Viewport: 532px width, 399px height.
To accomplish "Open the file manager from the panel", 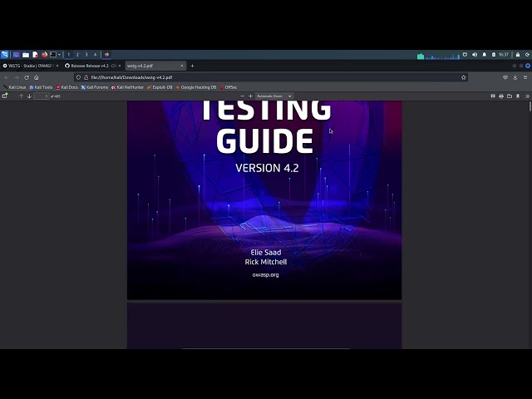I will 26,55.
